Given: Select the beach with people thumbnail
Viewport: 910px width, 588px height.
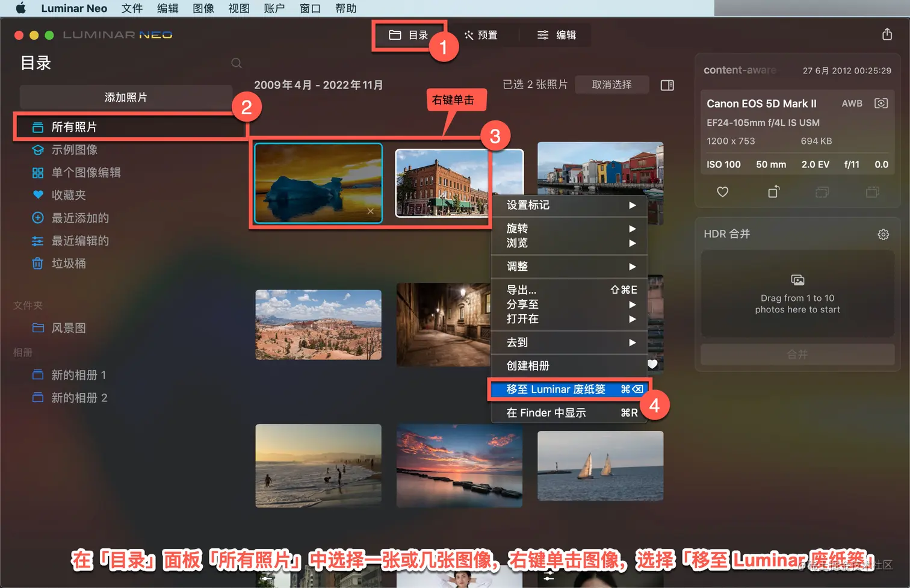Looking at the screenshot, I should coord(318,466).
